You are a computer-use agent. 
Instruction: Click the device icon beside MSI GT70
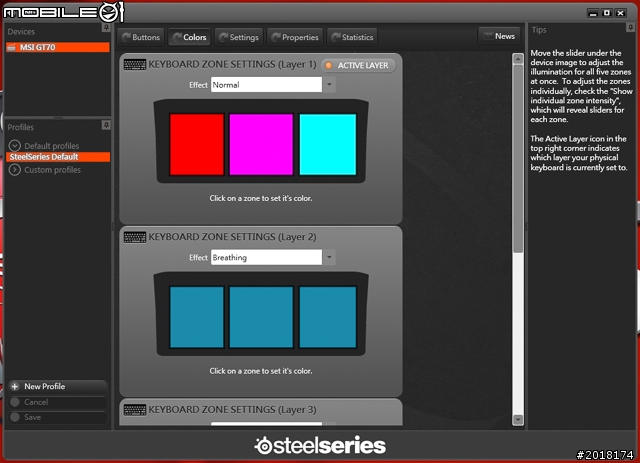[x=12, y=47]
